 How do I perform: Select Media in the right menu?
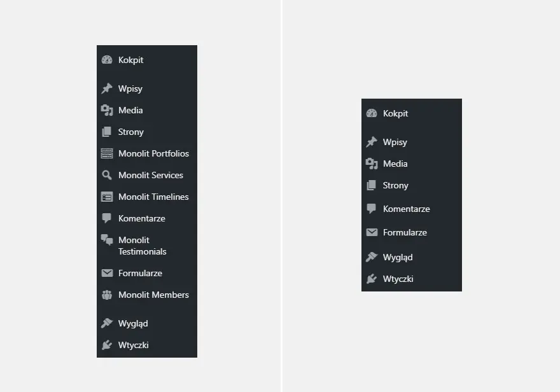coord(412,164)
